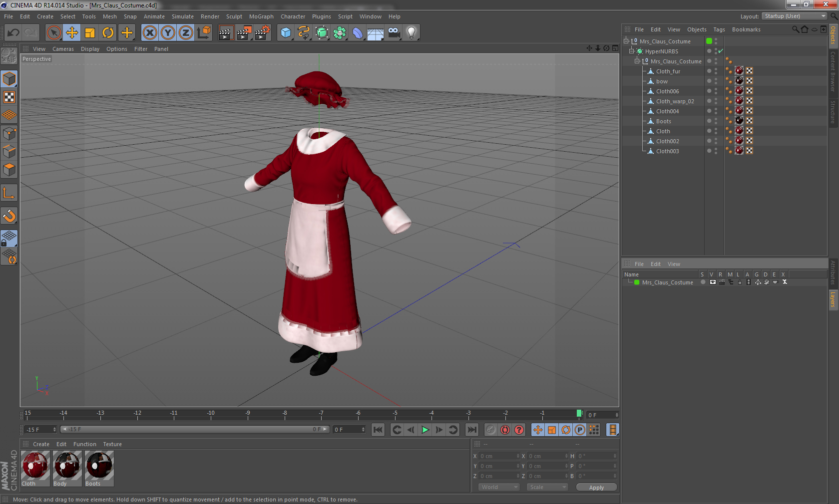839x504 pixels.
Task: Play animation forward
Action: point(425,430)
